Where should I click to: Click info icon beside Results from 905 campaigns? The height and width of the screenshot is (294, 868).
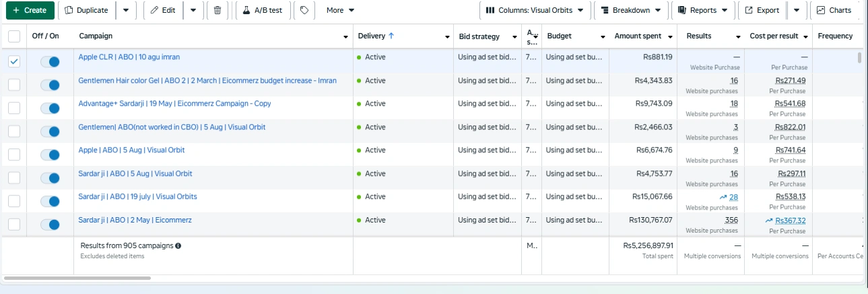coord(178,246)
